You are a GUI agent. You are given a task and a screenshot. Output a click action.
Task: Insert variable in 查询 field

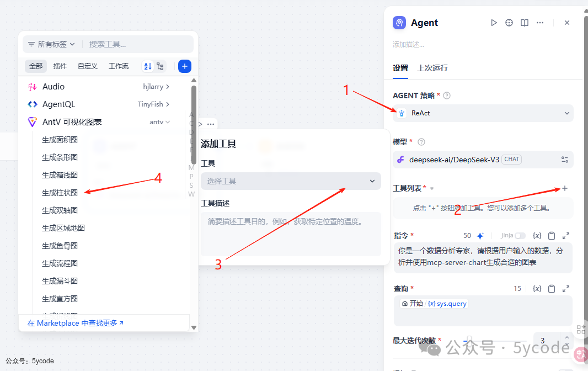tap(537, 289)
